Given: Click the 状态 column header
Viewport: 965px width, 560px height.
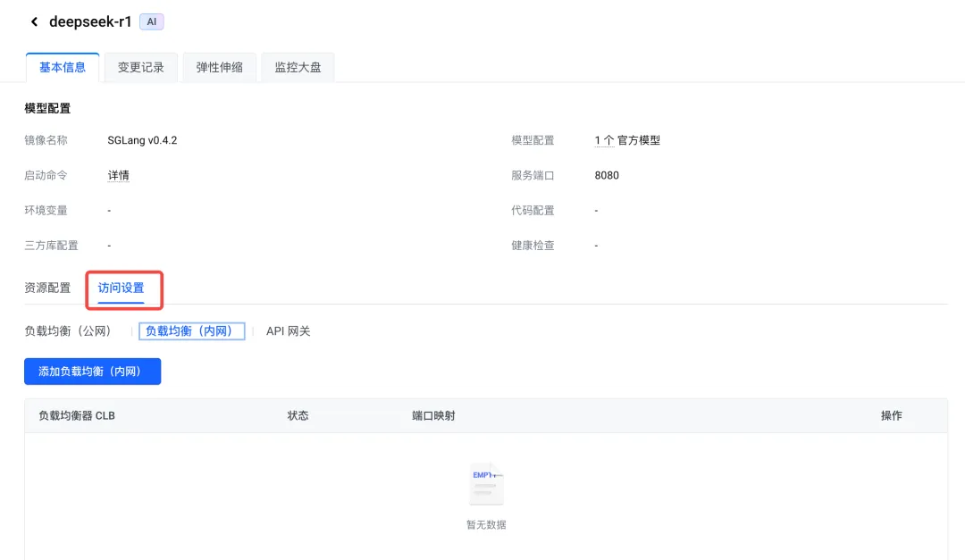Looking at the screenshot, I should click(298, 416).
